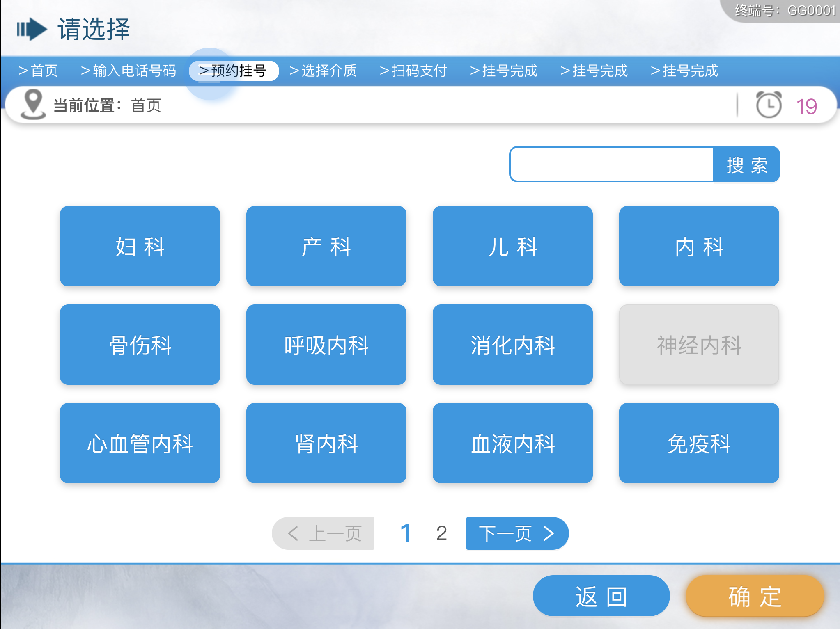Screen dimensions: 840x631
Task: Jump to page 2
Action: pyautogui.click(x=441, y=533)
